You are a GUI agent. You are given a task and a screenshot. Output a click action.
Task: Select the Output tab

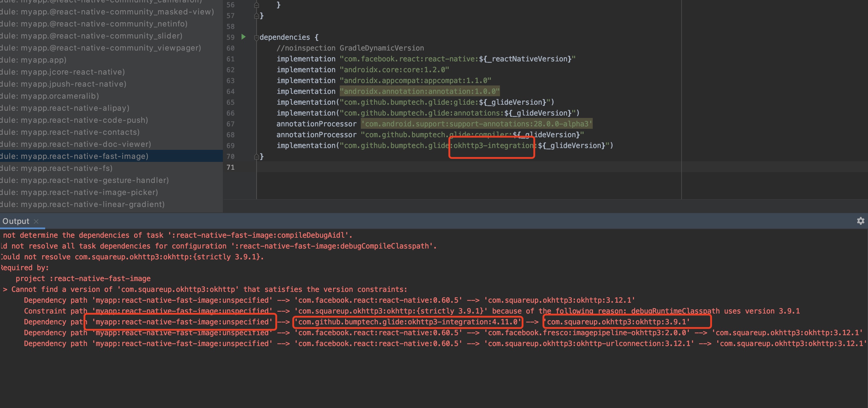pos(16,221)
